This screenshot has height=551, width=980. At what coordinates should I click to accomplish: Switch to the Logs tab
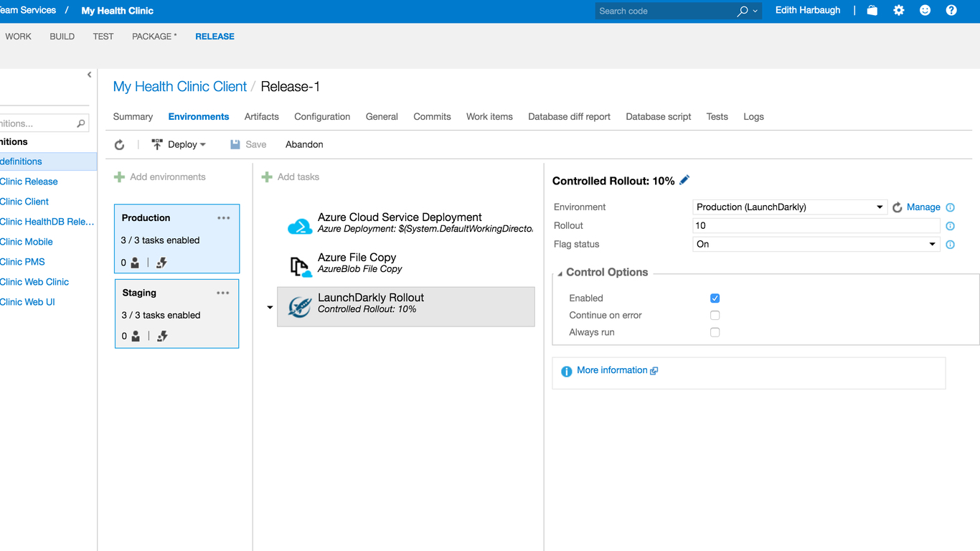pos(754,117)
